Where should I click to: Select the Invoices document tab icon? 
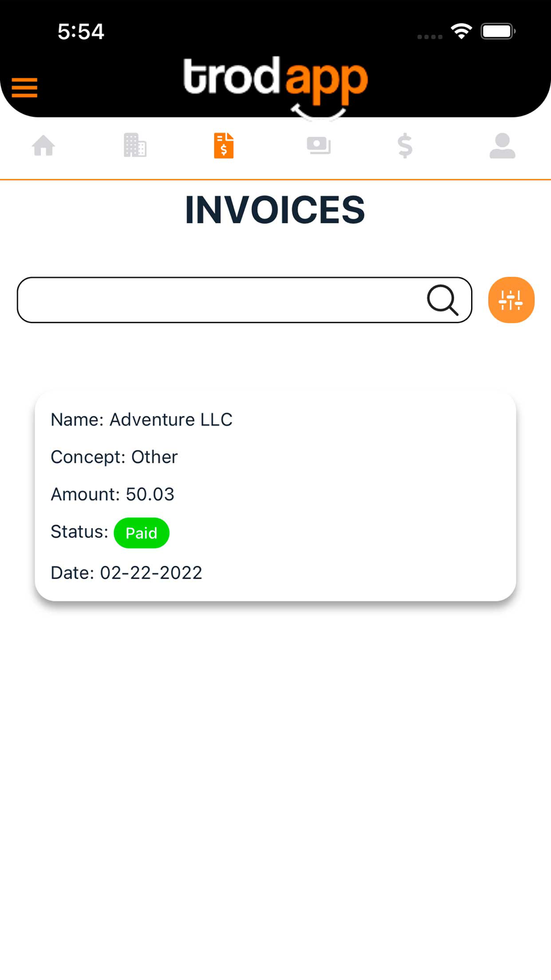click(x=224, y=146)
